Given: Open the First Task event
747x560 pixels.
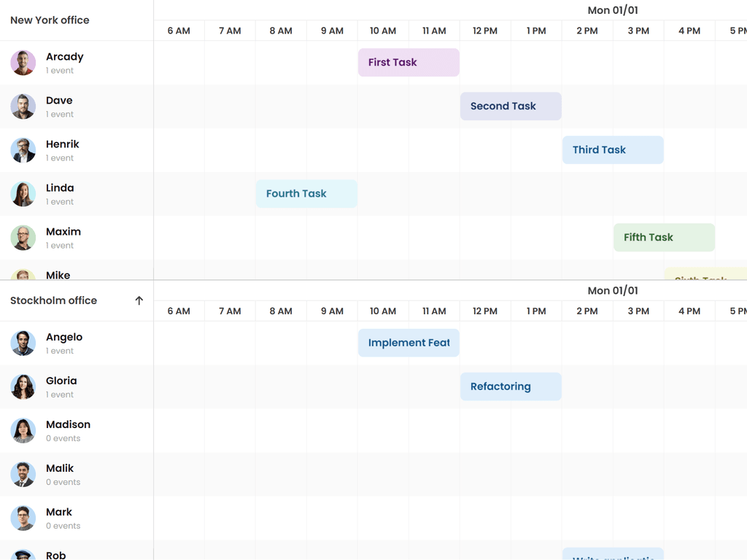Looking at the screenshot, I should (x=408, y=62).
